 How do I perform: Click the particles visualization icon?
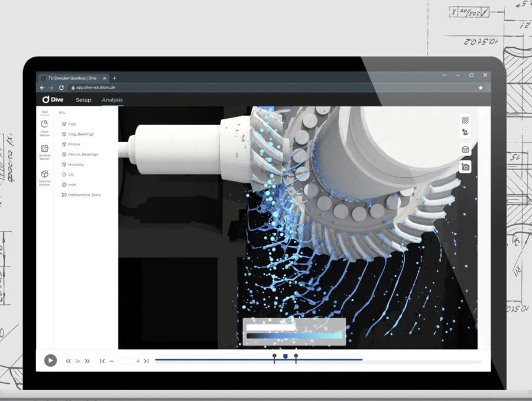pyautogui.click(x=465, y=131)
